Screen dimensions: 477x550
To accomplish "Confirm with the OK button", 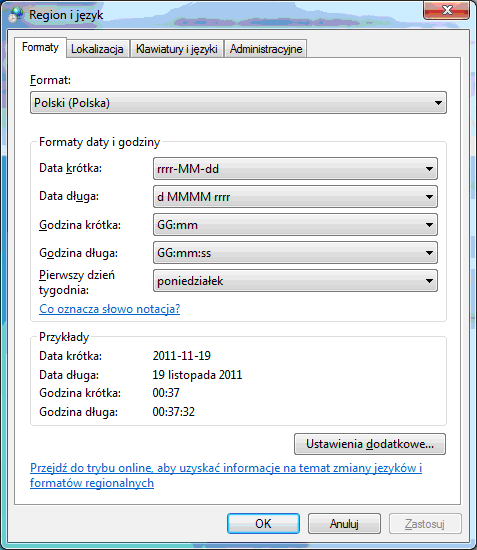I will tap(263, 524).
